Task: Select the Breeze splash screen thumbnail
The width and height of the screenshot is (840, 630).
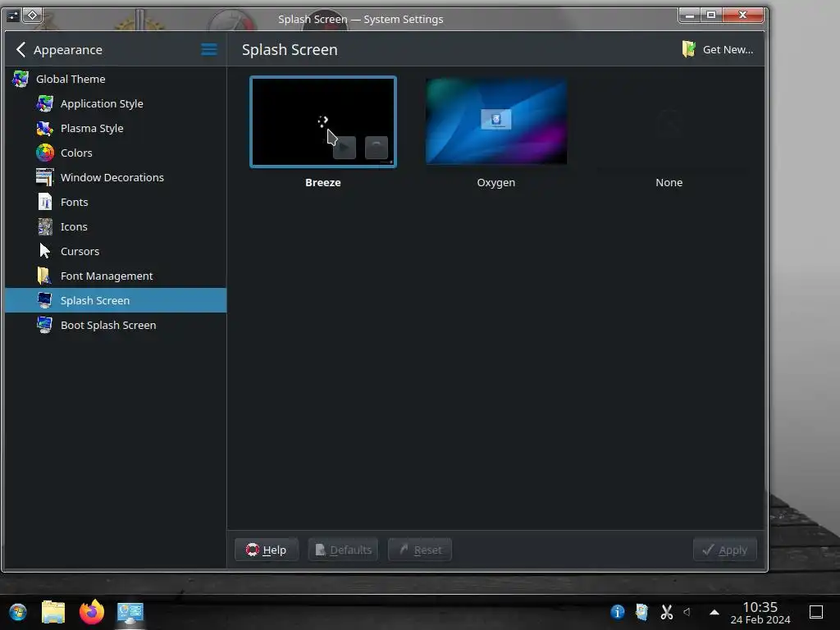Action: (x=323, y=122)
